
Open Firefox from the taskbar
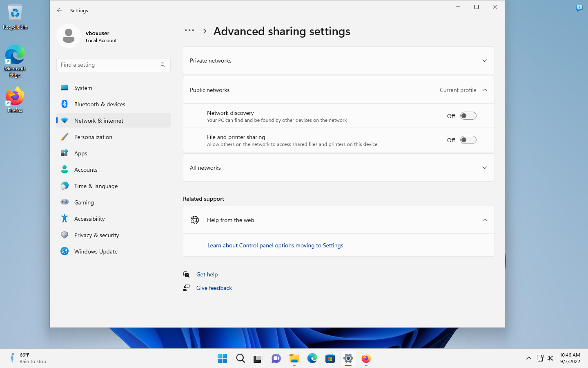tap(366, 359)
